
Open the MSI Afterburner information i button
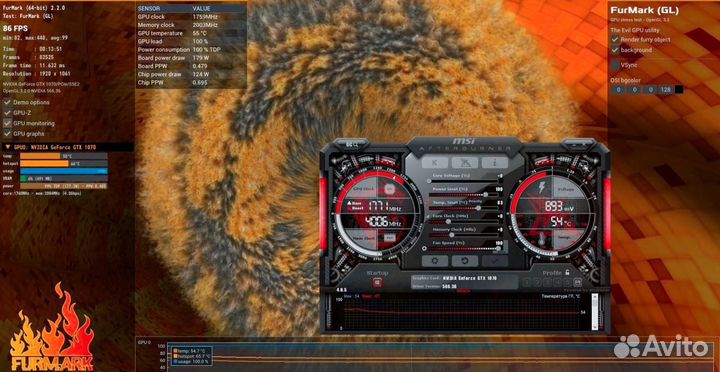point(495,163)
